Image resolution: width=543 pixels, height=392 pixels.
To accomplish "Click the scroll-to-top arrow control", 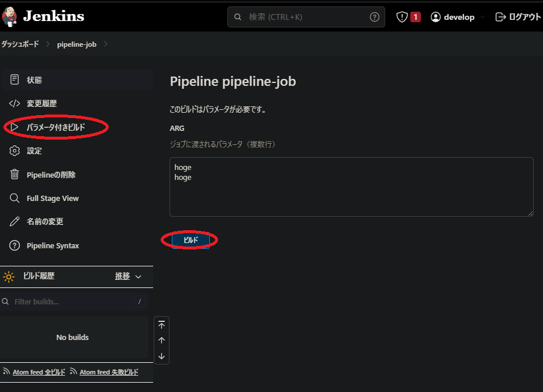I will (161, 324).
